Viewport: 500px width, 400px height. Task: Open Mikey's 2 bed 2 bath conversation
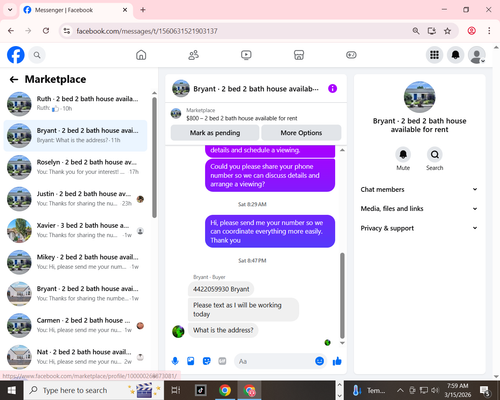click(x=75, y=262)
